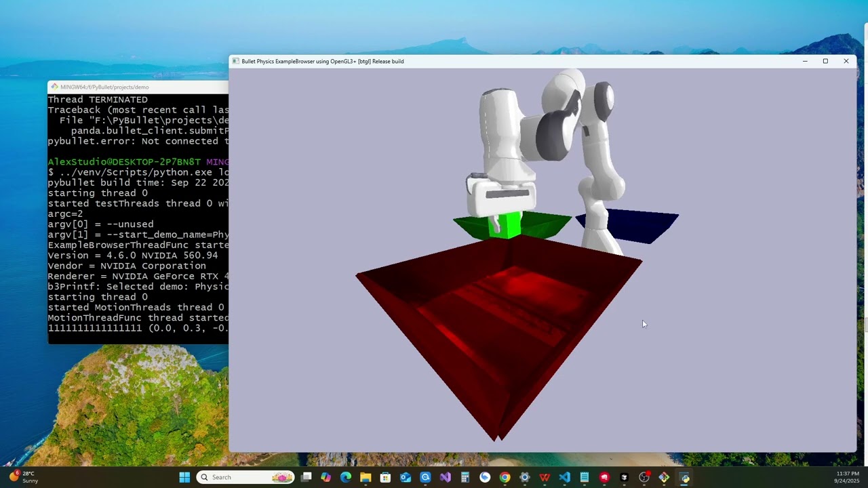
Task: Open Visual Studio Code from the taskbar
Action: coord(564,477)
